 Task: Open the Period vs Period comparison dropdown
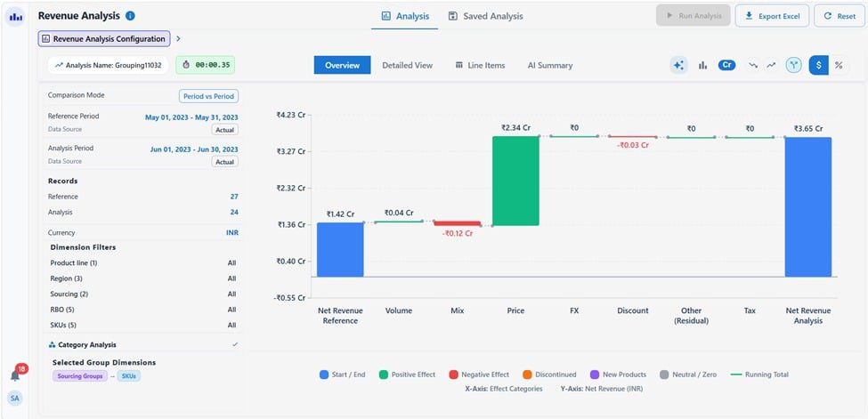pyautogui.click(x=208, y=96)
